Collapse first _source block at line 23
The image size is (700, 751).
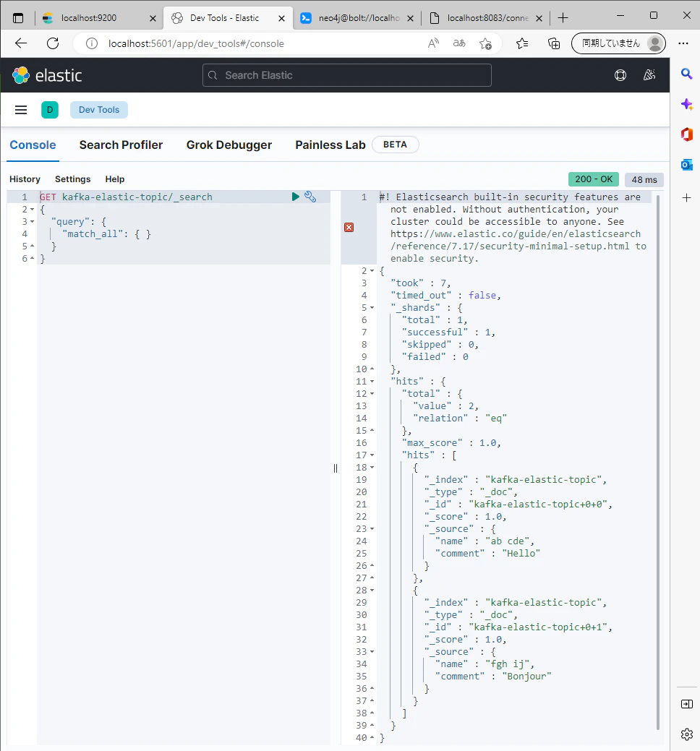[372, 529]
